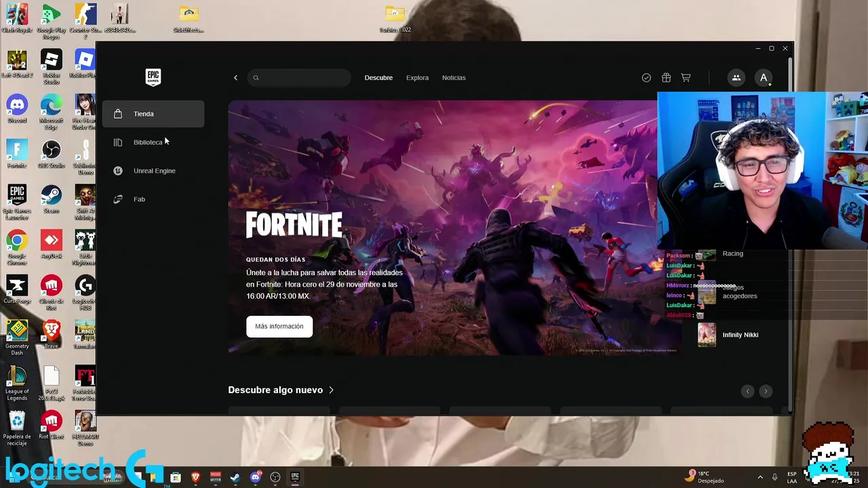Select Microsoft Edge desktop shortcut
868x488 pixels.
tap(52, 112)
